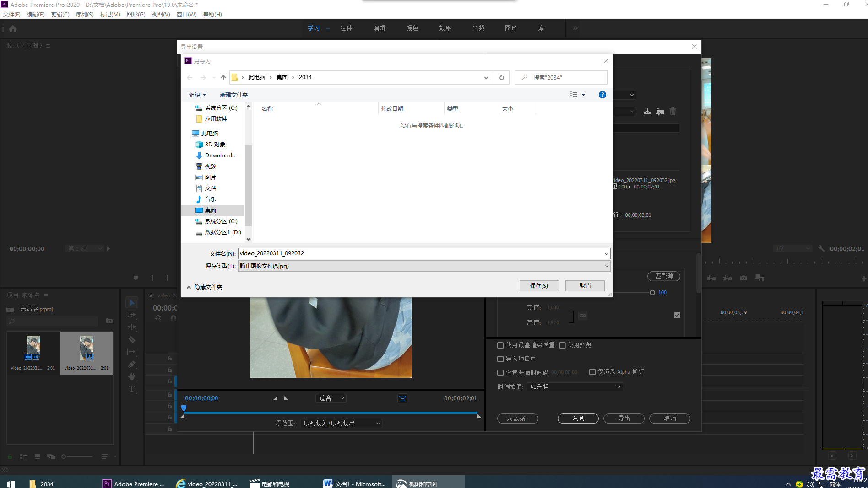868x488 pixels.
Task: Toggle aspect ratio correction icon in export preview
Action: coord(402,398)
